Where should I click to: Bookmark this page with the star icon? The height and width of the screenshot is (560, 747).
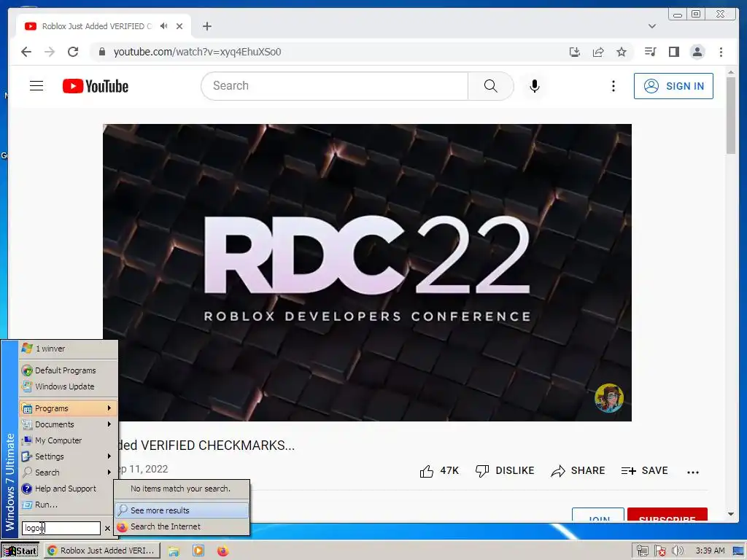coord(622,52)
